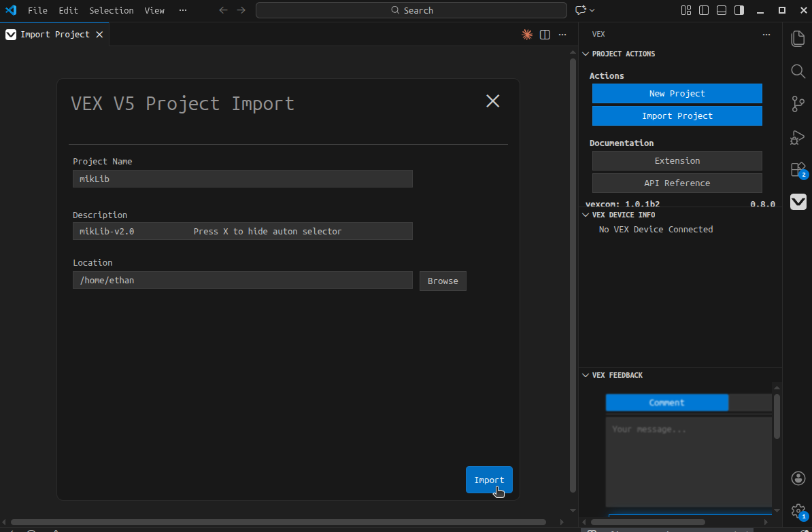Open VEX panel More Actions ellipsis
Image resolution: width=812 pixels, height=532 pixels.
[766, 35]
